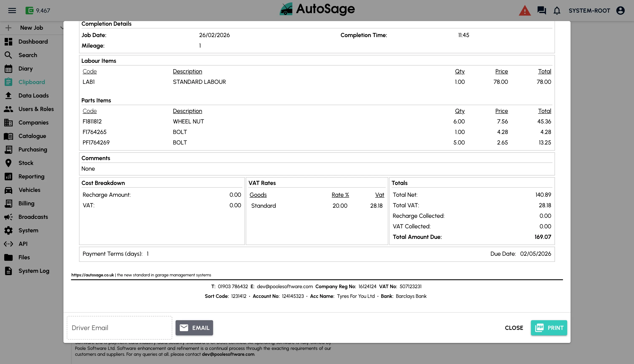Click the Dashboard grid icon
This screenshot has width=634, height=364.
pyautogui.click(x=8, y=41)
